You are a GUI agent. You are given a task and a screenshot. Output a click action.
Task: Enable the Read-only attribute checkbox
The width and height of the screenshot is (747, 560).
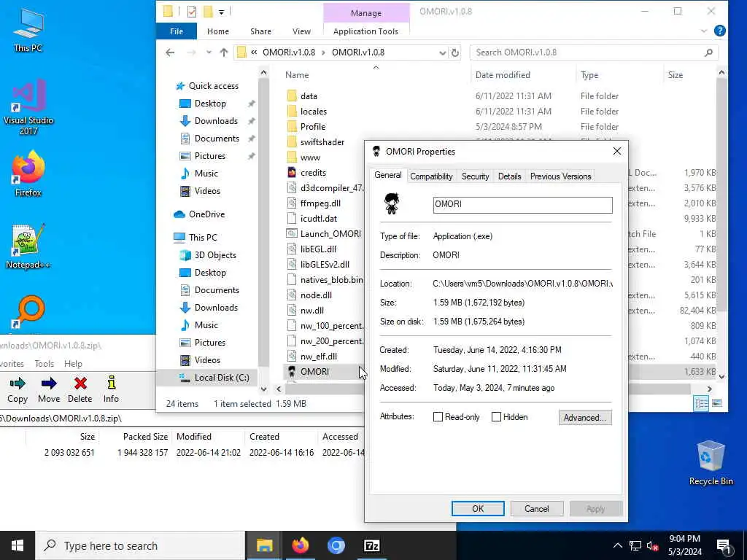(438, 416)
